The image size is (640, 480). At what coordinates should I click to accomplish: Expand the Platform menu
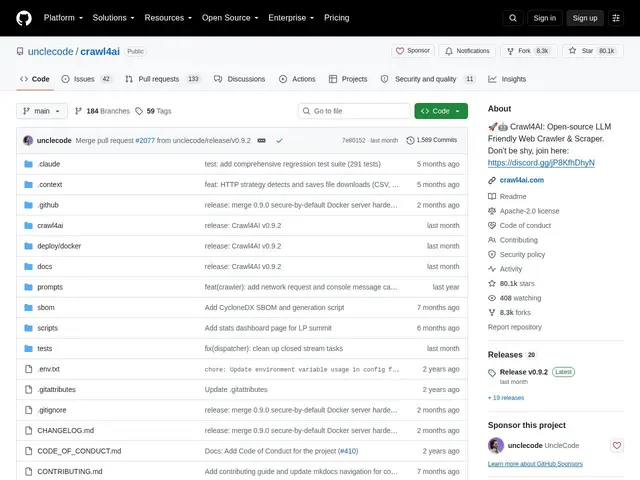(63, 18)
